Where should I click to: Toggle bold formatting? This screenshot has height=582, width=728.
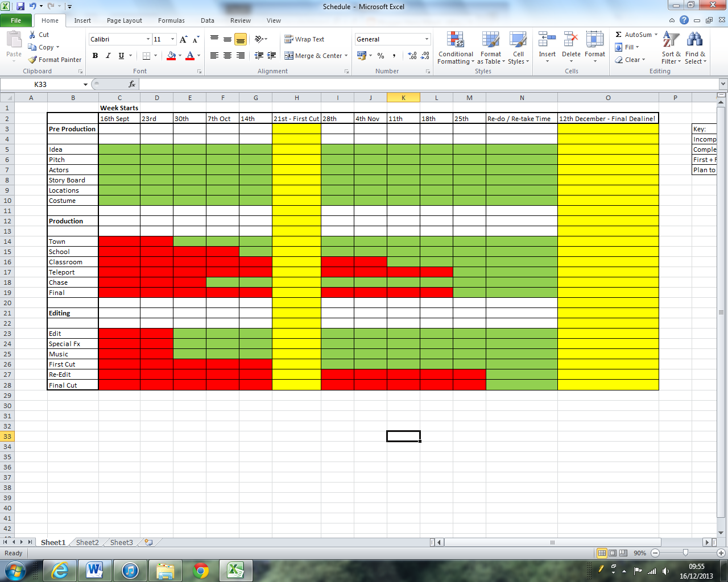point(95,56)
